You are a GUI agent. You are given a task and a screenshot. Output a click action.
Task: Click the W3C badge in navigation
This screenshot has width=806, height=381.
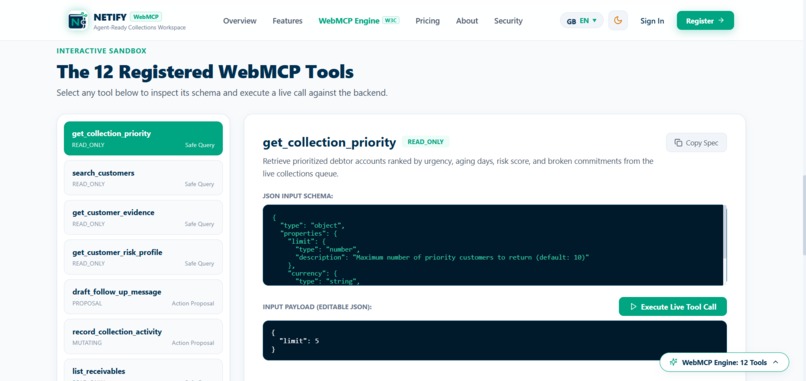(x=391, y=21)
